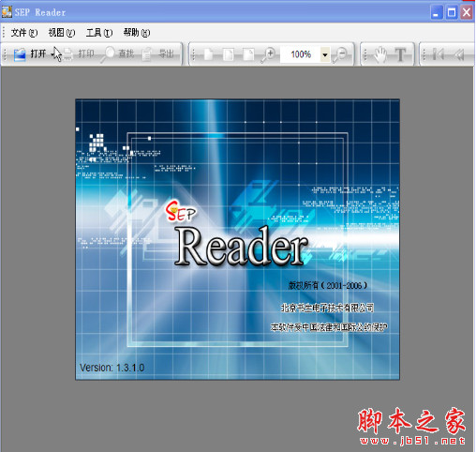Screen dimensions: 476x452
Task: Minimize the SEP Reader window
Action: 437,13
